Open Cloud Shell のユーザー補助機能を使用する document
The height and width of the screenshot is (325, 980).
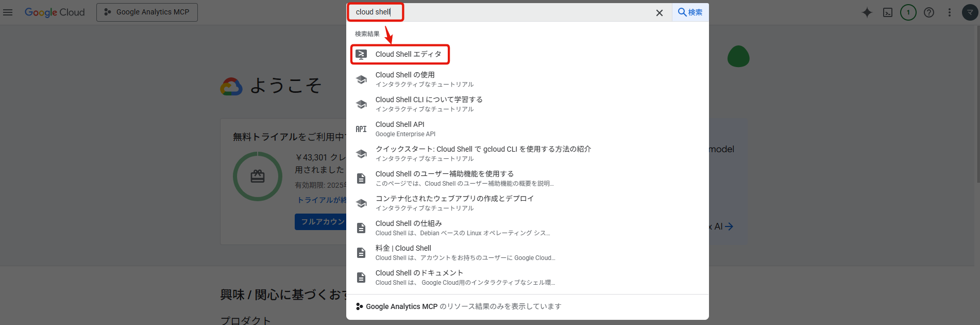528,178
